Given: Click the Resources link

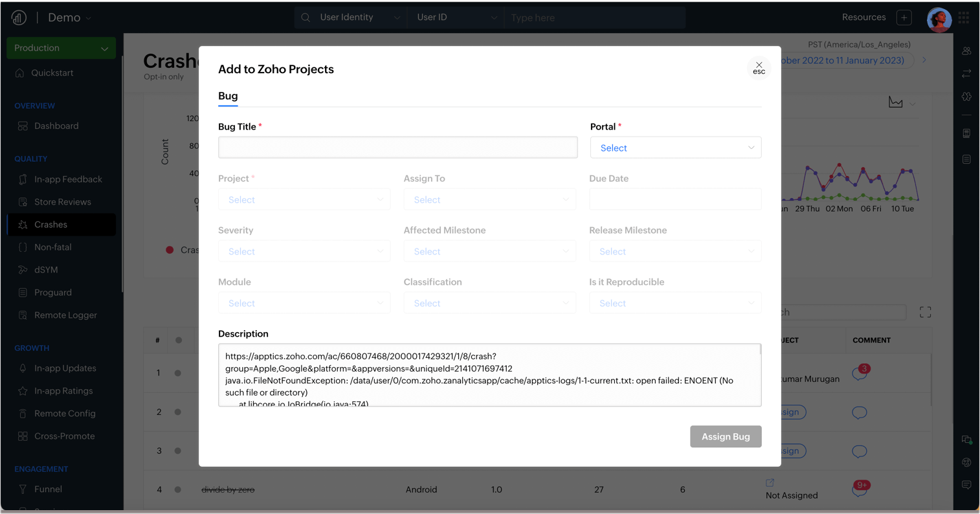Looking at the screenshot, I should (x=863, y=17).
